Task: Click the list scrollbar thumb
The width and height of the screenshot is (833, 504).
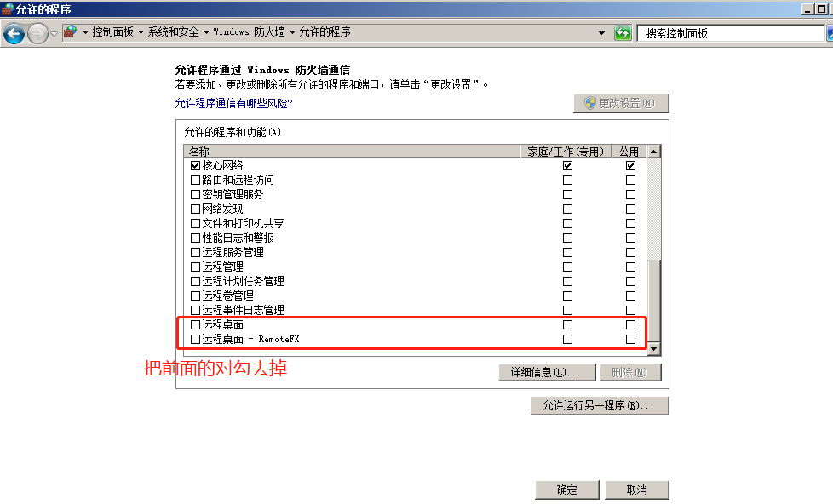Action: [654, 301]
